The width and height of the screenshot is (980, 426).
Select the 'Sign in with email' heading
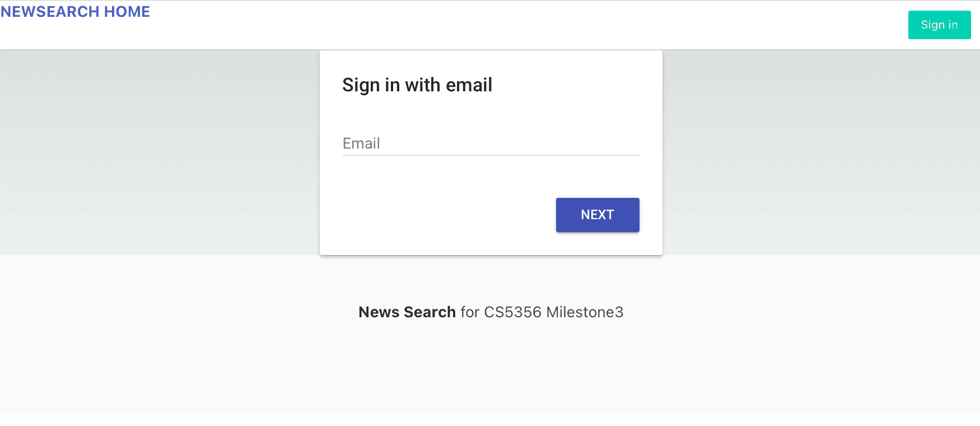pyautogui.click(x=417, y=85)
